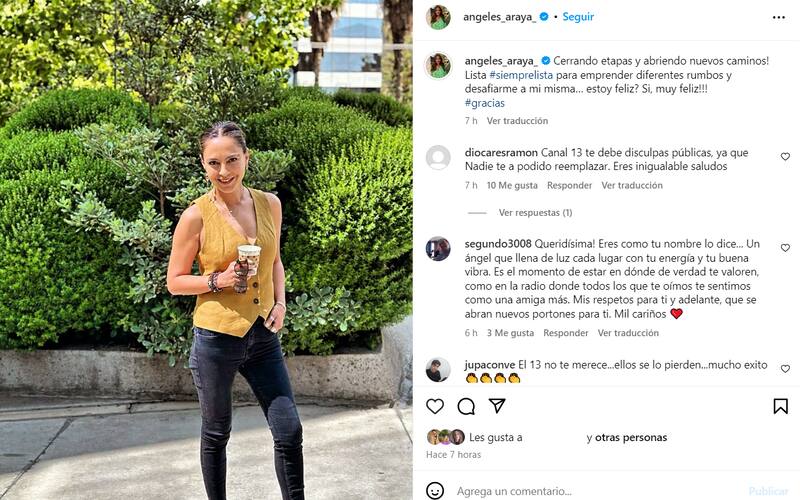Open the #gracias hashtag
The width and height of the screenshot is (800, 500).
[x=485, y=103]
